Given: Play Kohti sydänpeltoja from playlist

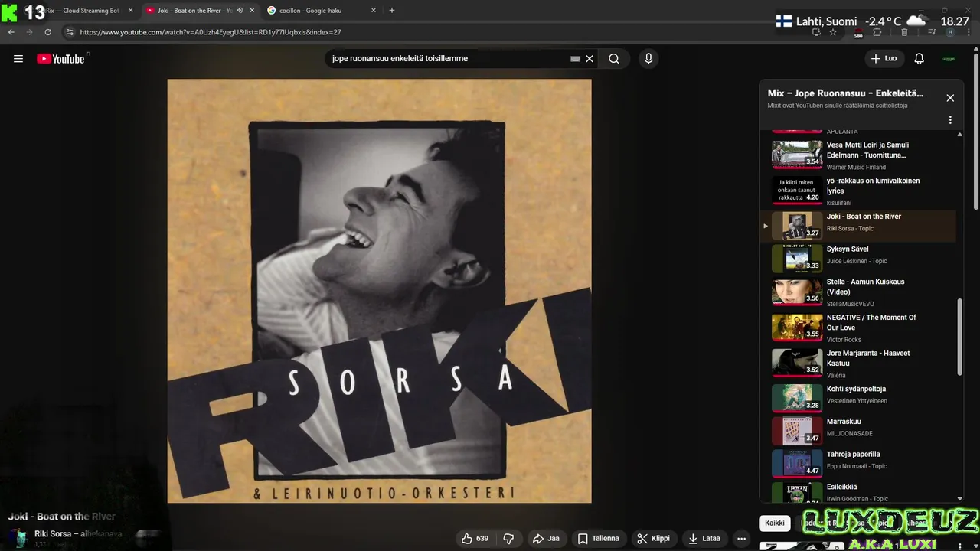Looking at the screenshot, I should pos(857,398).
